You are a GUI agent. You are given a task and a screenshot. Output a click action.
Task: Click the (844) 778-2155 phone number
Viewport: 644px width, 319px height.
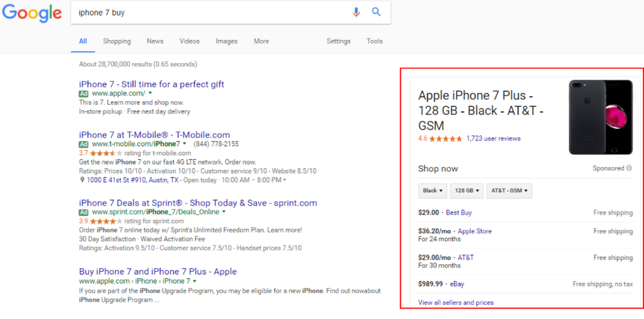click(216, 144)
